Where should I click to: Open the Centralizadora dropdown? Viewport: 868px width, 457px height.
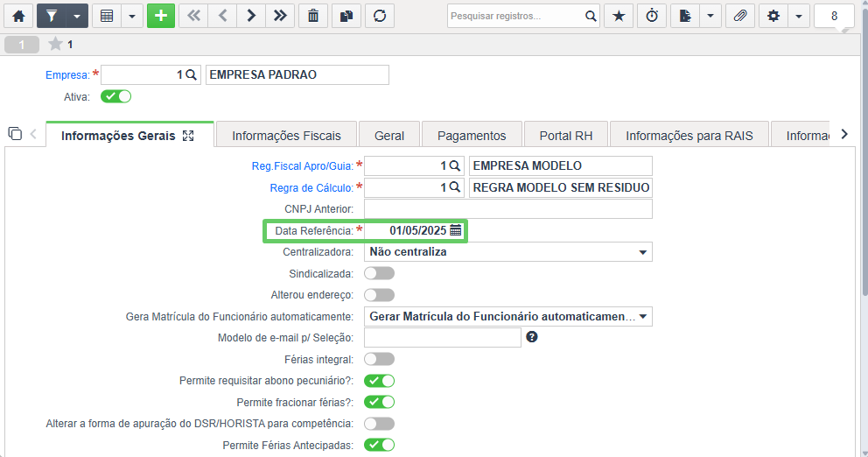click(x=508, y=252)
